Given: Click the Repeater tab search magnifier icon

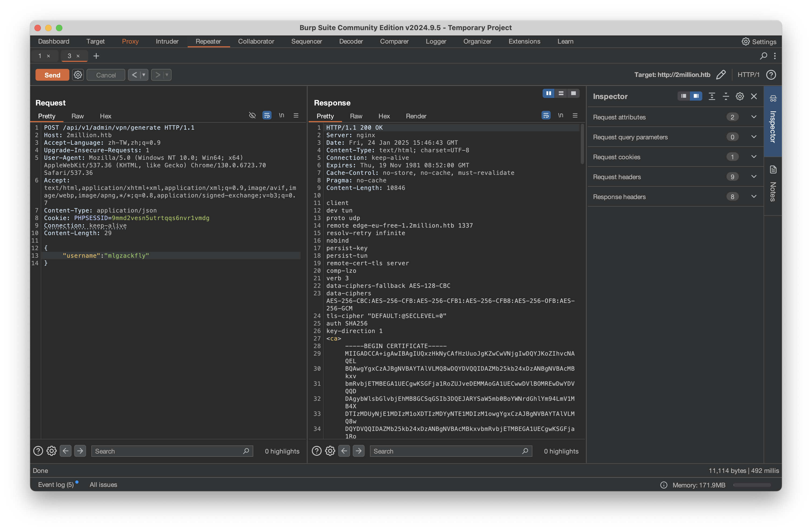Looking at the screenshot, I should coord(763,56).
